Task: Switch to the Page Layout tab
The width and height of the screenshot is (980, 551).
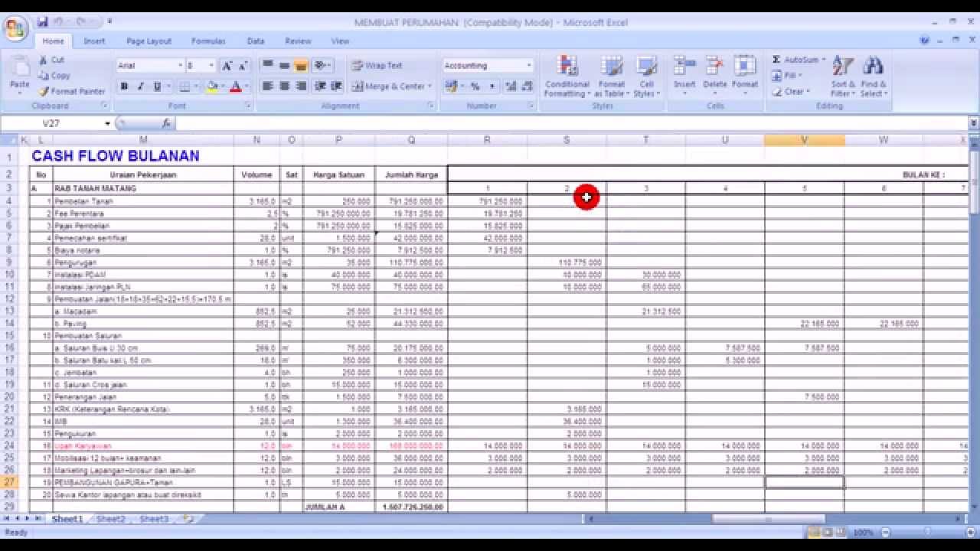Action: (149, 41)
